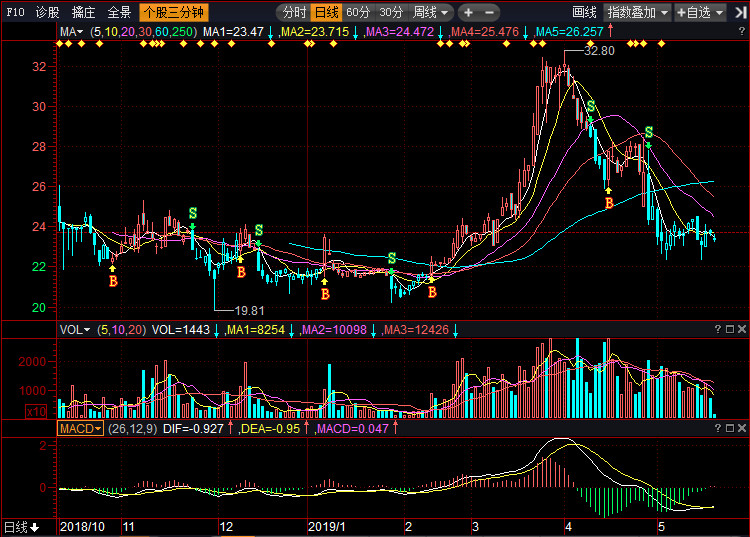Click the MACD=0.047 value
Viewport: 750px width, 537px height.
353,428
